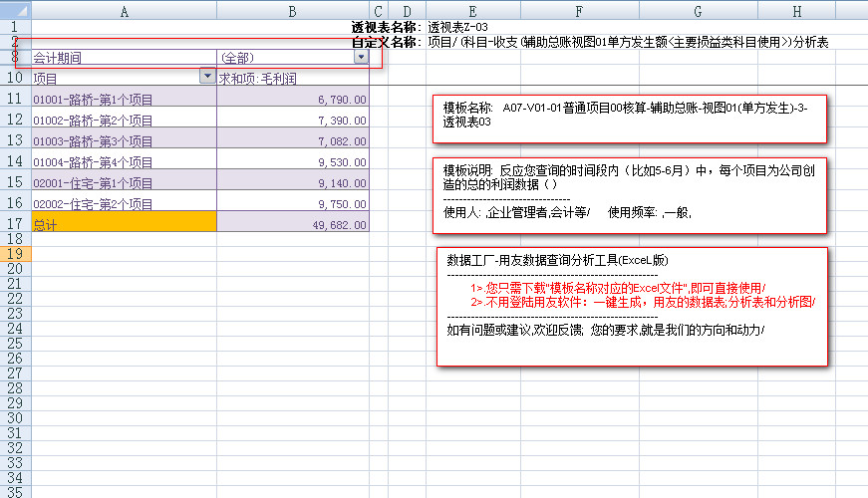Select the 会计期间 label cell
The image size is (868, 498).
(124, 58)
